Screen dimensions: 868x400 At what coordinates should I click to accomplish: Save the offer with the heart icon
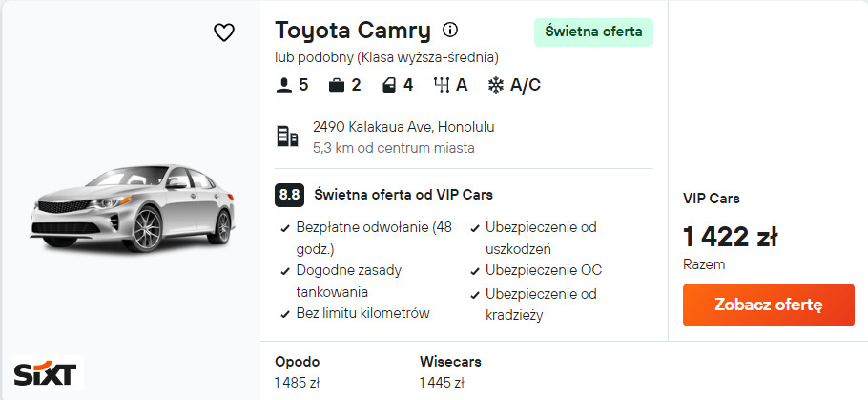point(223,33)
